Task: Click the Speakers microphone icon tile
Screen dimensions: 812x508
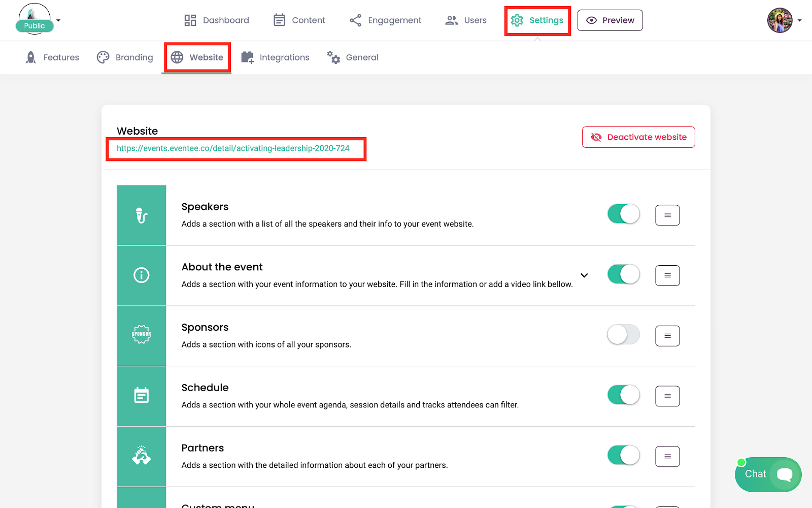Action: click(x=141, y=215)
